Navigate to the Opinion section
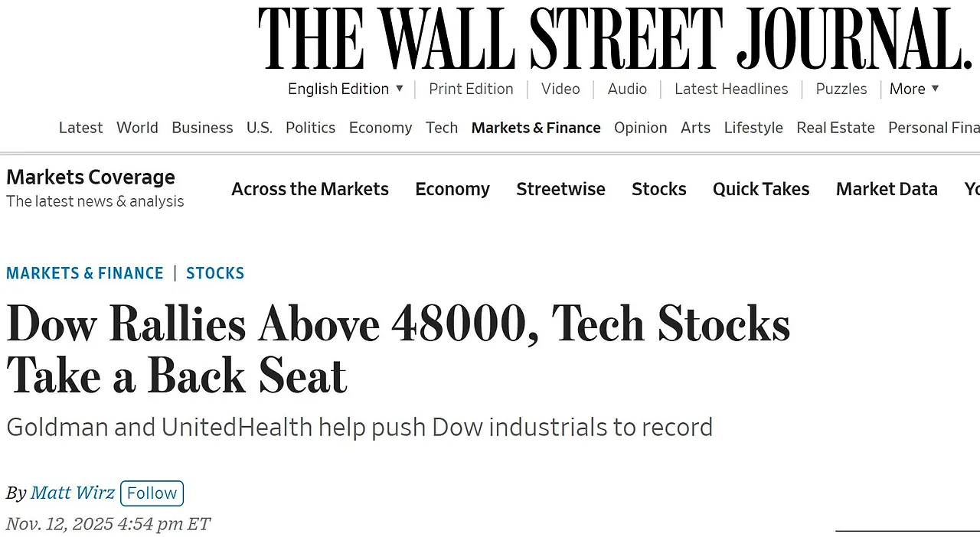The height and width of the screenshot is (537, 980). point(641,128)
